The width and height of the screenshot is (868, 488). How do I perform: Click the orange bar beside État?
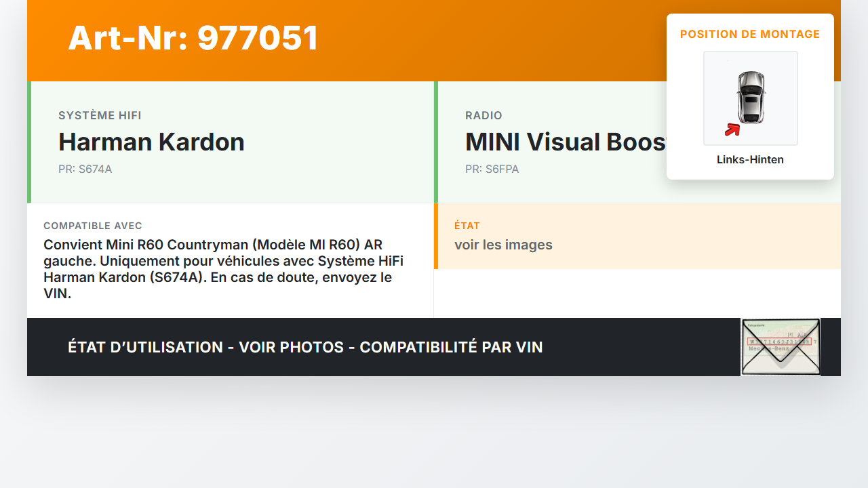[436, 236]
